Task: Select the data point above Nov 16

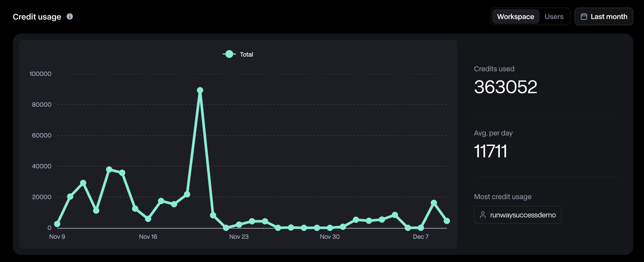Action: click(x=148, y=219)
